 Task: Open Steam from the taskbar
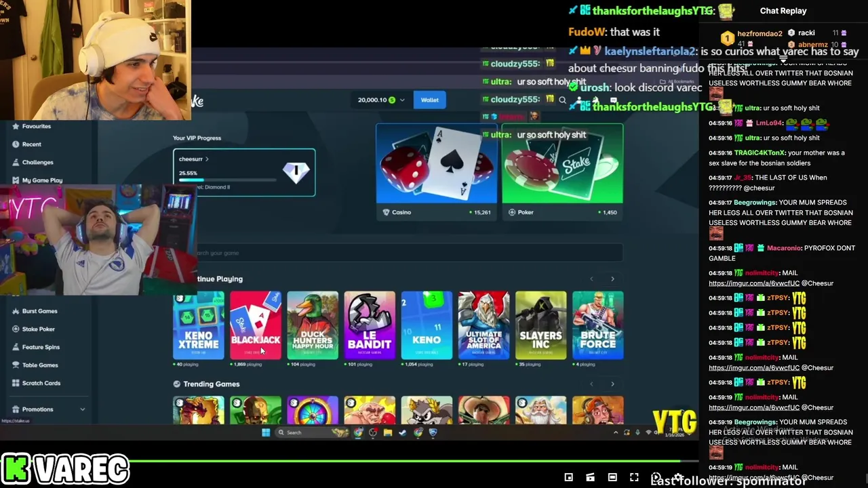tap(402, 432)
